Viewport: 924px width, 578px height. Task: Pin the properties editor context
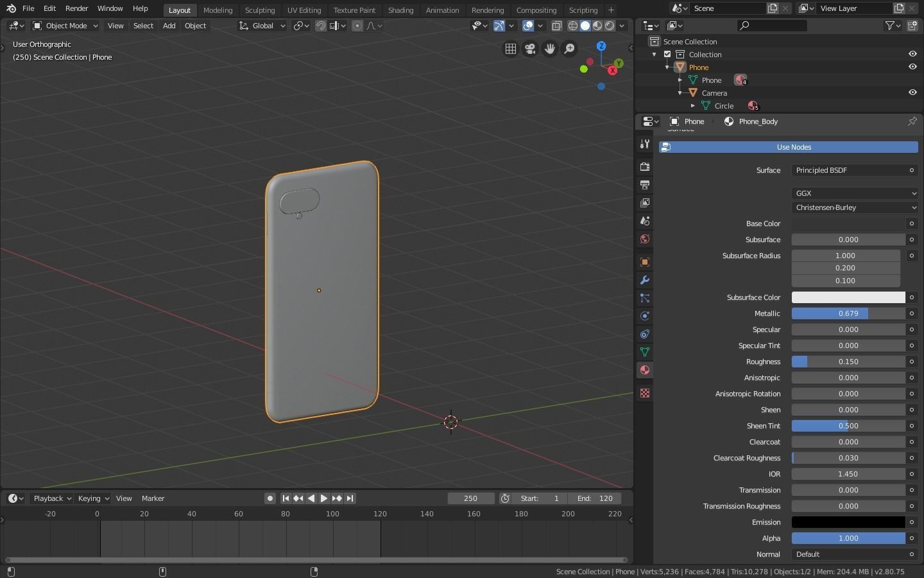pos(912,121)
